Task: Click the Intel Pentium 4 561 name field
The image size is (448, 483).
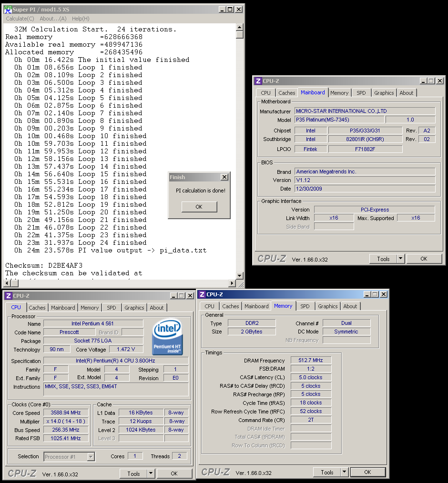Action: click(x=93, y=323)
